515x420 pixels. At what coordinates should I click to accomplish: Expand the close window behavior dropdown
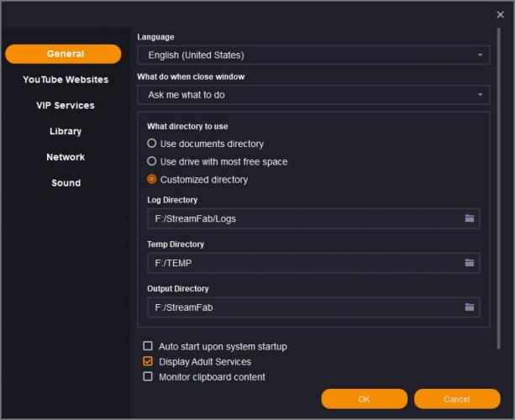313,95
